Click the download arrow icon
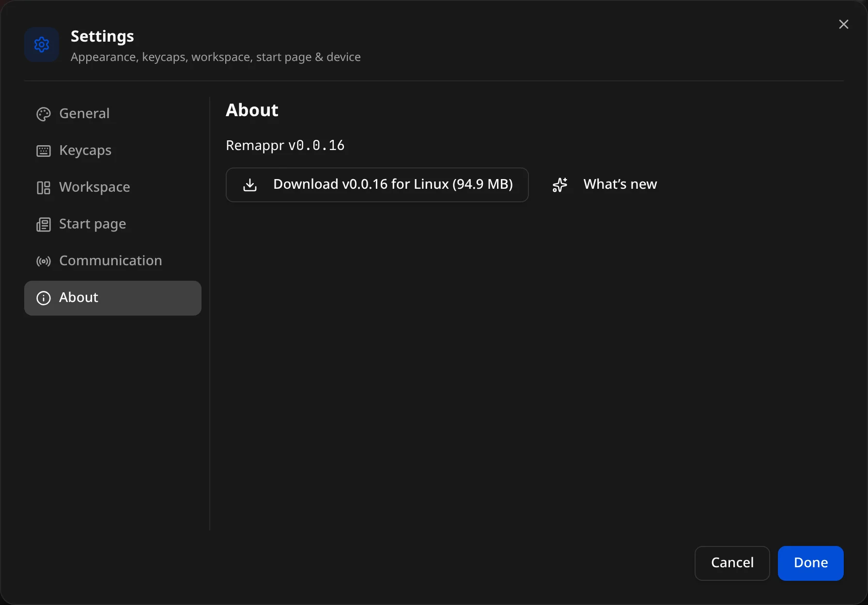Image resolution: width=868 pixels, height=605 pixels. (x=250, y=185)
